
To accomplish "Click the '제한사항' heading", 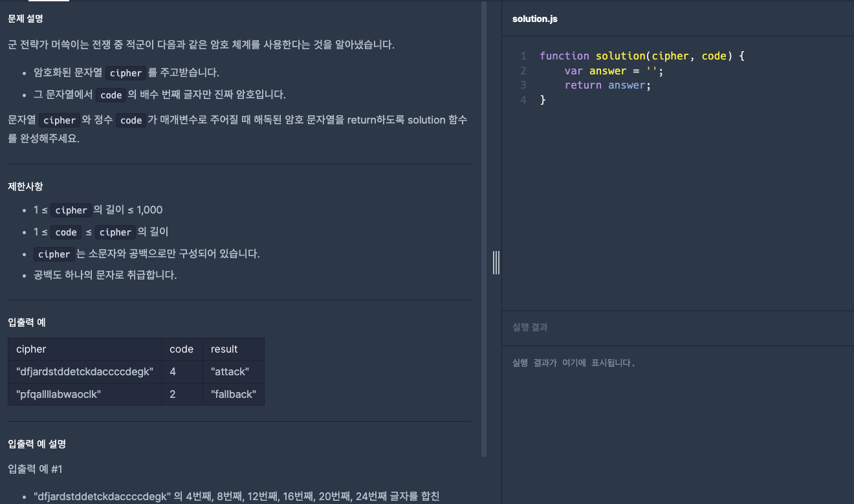I will (25, 186).
